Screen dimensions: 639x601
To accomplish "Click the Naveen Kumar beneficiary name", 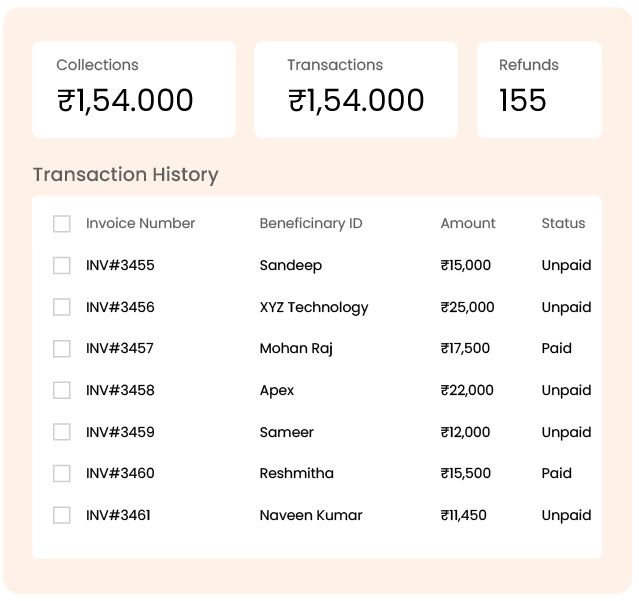I will tap(310, 515).
